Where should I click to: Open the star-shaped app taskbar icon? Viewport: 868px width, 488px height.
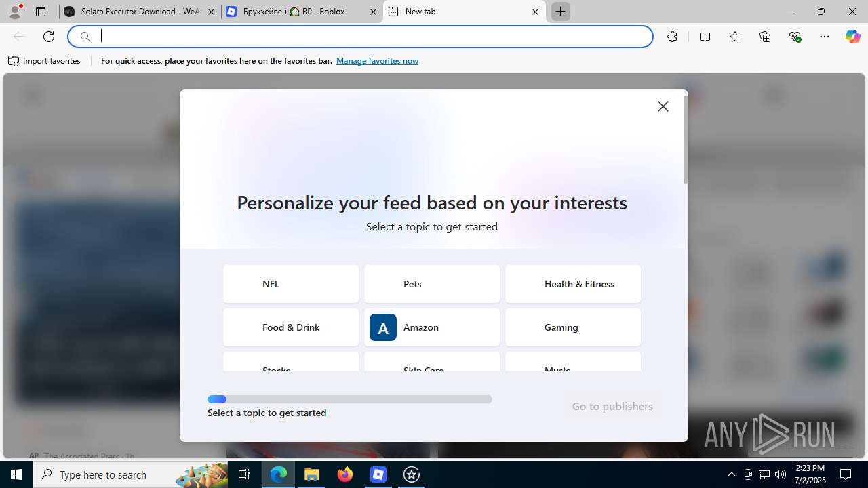(x=412, y=474)
